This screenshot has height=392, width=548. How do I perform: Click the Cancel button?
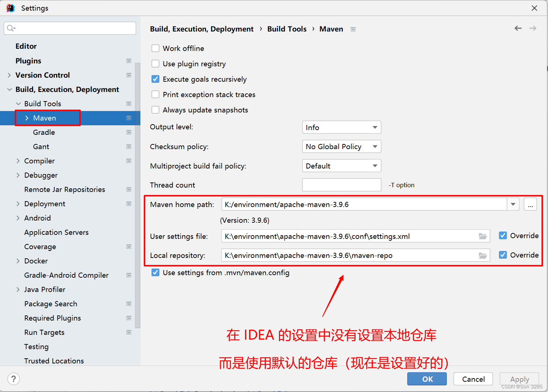[x=473, y=379]
